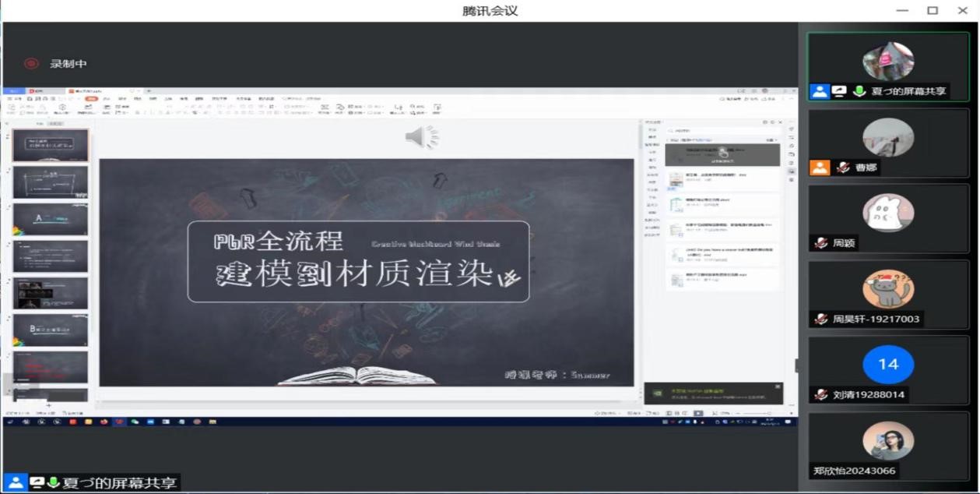The height and width of the screenshot is (494, 980).
Task: Select the first slide thumbnail in the panel
Action: (51, 146)
